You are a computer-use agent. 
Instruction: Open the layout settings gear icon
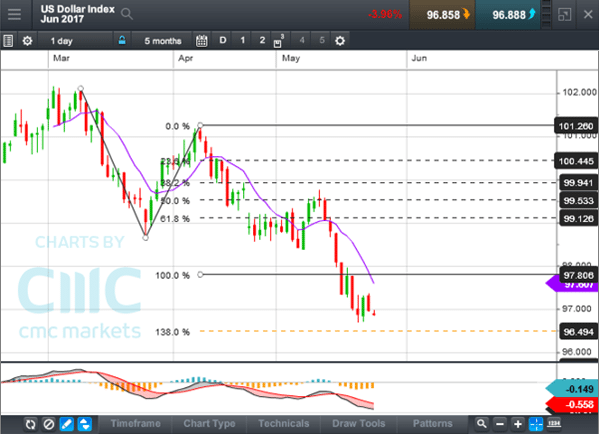pos(340,40)
